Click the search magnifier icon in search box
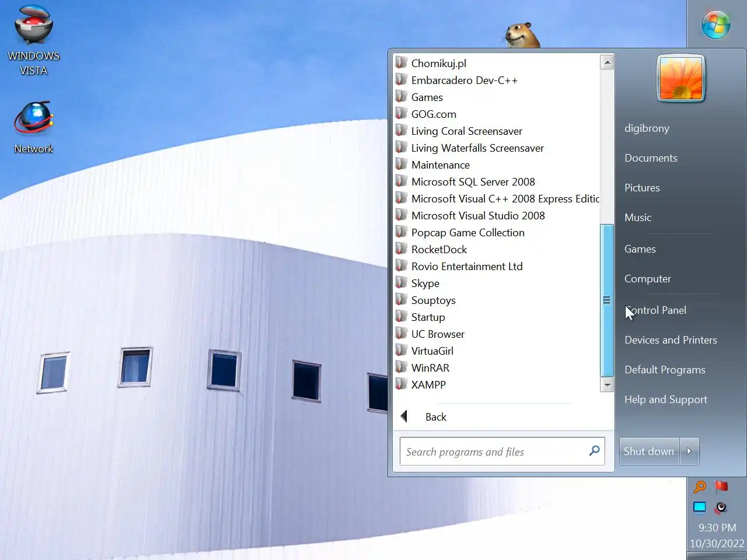 [x=594, y=450]
